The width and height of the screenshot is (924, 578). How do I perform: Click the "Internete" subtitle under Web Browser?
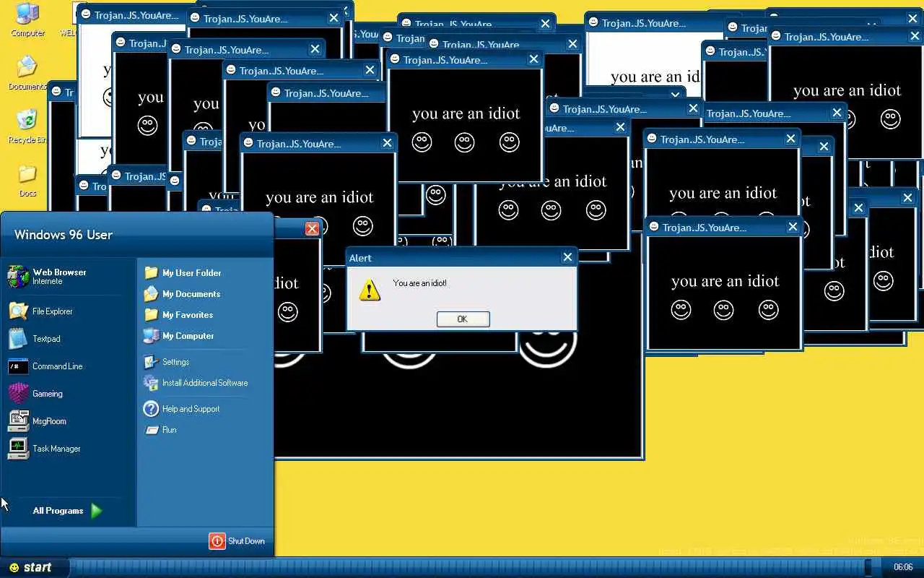[x=48, y=282]
